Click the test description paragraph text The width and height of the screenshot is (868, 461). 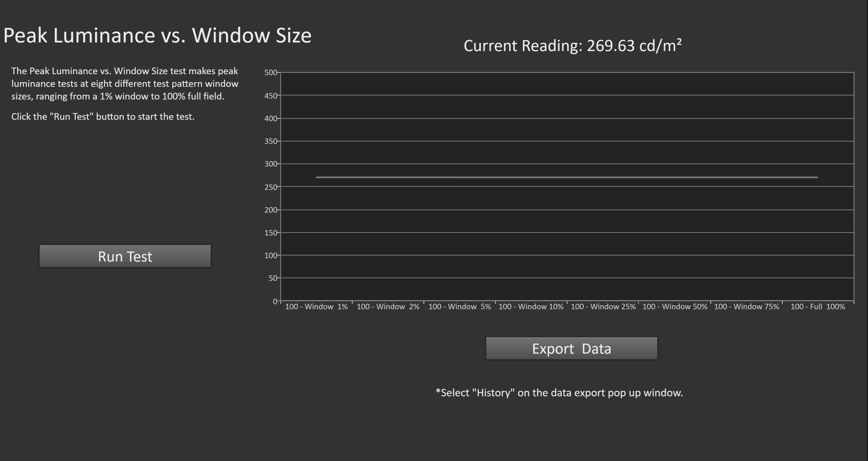point(125,84)
